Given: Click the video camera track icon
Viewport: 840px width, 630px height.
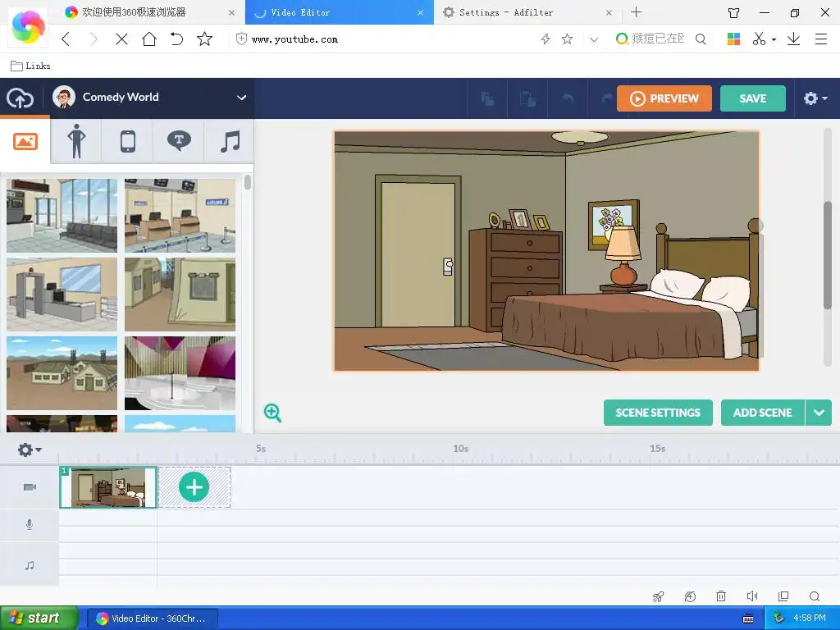Looking at the screenshot, I should click(x=30, y=487).
